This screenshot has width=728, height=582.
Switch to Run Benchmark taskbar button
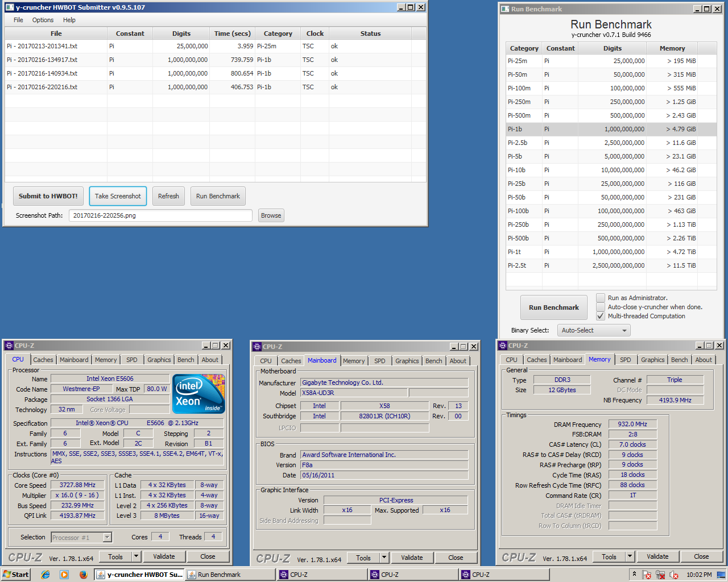pos(230,575)
